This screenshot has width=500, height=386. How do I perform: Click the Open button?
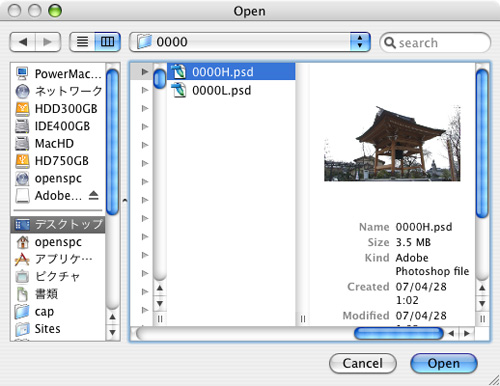tap(444, 363)
